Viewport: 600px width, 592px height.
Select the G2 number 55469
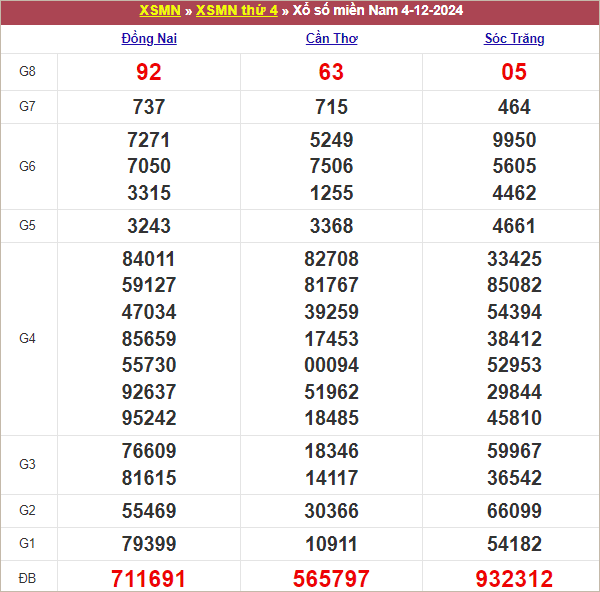coord(149,511)
